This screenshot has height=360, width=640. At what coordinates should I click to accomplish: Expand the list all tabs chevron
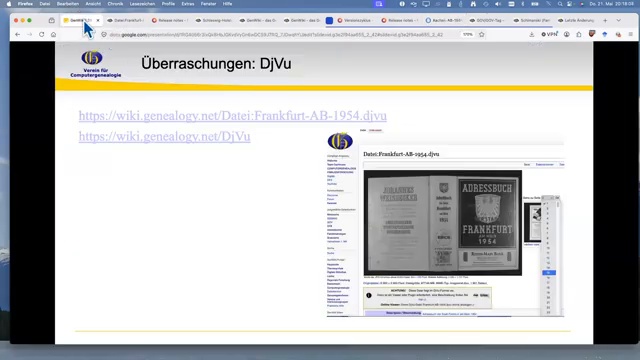(x=618, y=20)
